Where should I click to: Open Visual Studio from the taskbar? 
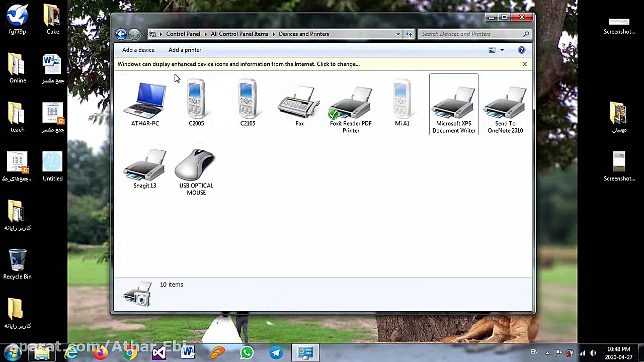tap(159, 353)
